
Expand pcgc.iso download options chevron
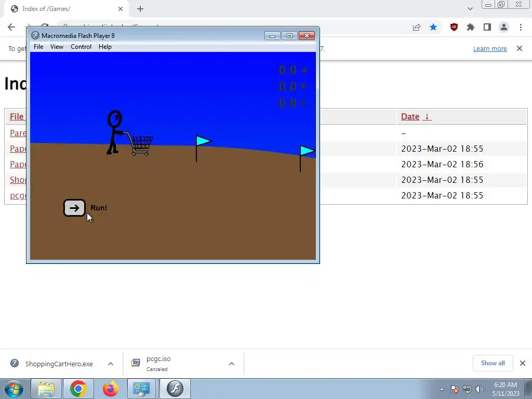[232, 364]
